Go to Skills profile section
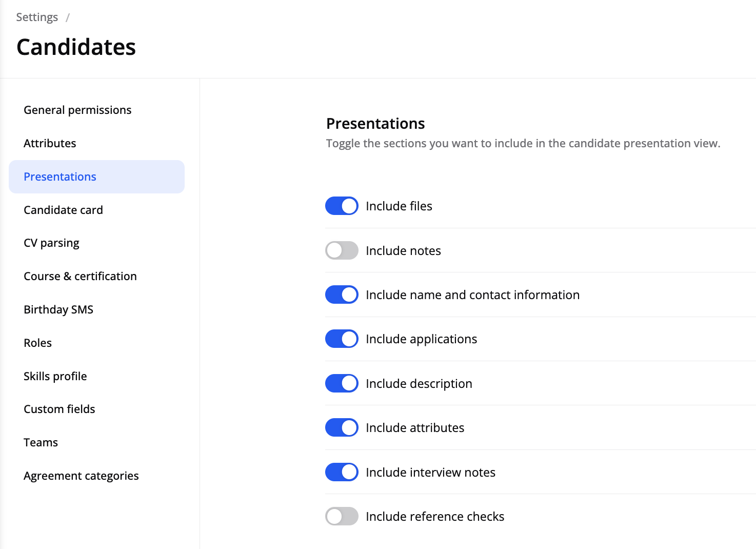Screen dimensions: 756x549 (55, 376)
